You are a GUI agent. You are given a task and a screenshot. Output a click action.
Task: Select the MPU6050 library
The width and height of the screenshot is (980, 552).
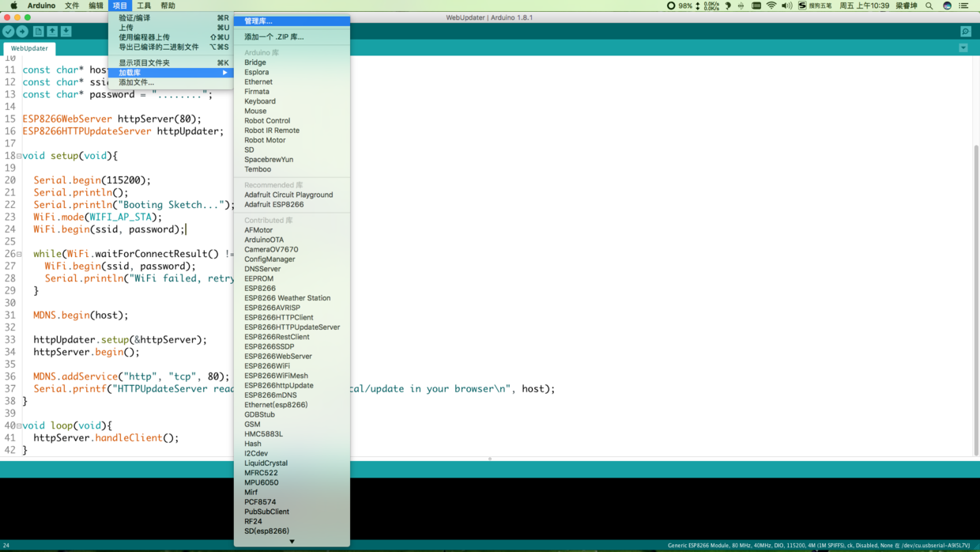[x=292, y=482]
